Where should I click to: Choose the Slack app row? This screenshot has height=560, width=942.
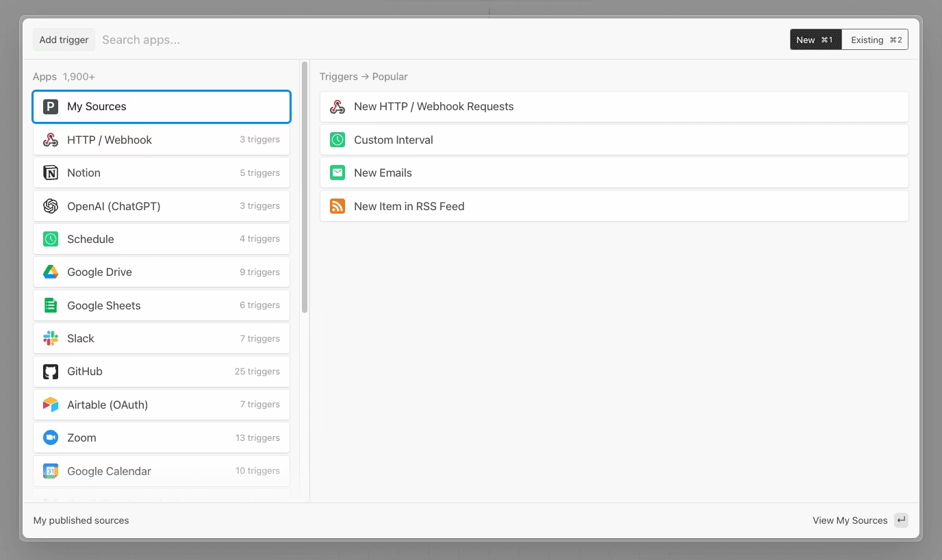coord(162,338)
